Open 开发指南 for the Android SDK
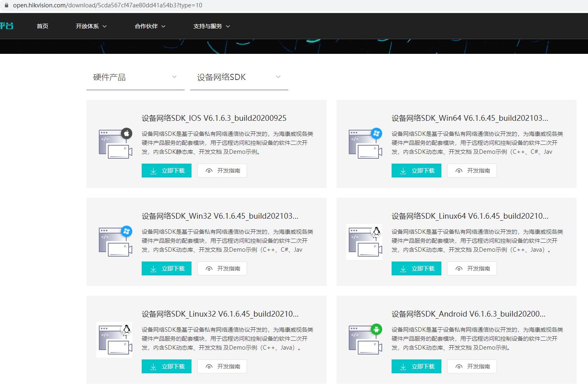 point(472,366)
